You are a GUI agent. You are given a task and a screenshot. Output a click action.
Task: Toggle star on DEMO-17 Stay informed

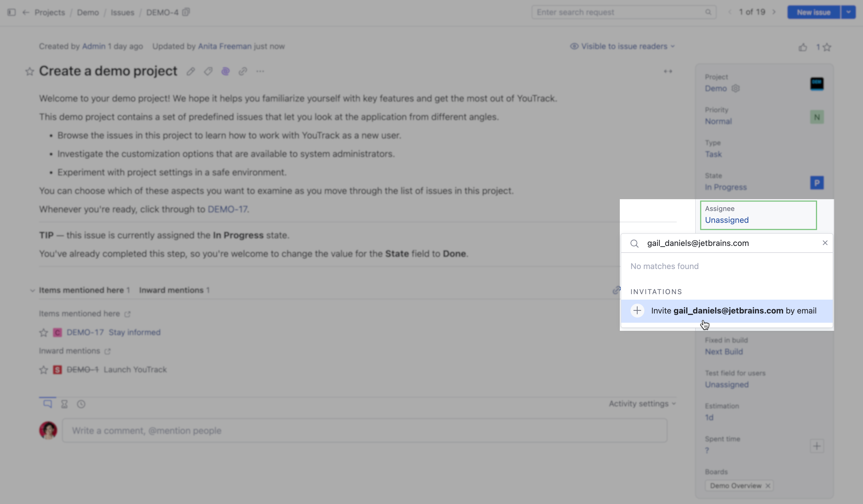click(44, 333)
